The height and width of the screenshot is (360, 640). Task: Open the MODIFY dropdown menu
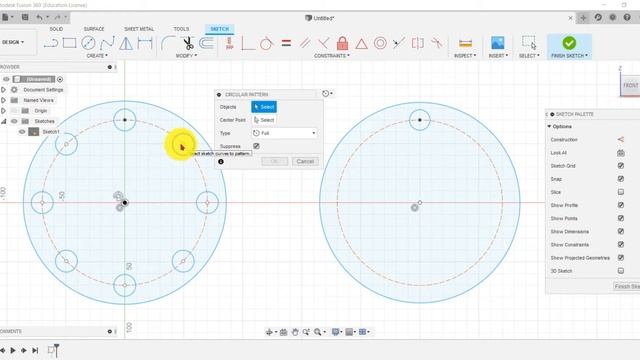click(x=187, y=56)
